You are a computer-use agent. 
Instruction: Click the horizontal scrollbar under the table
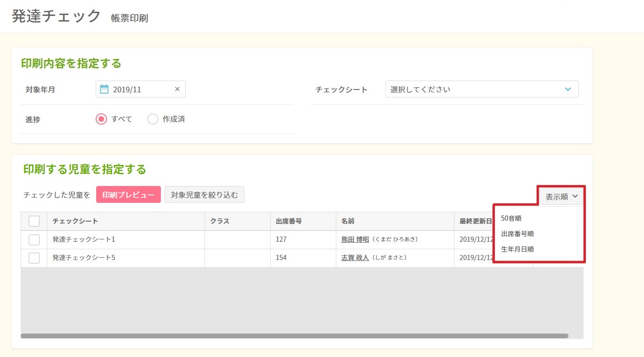tap(295, 336)
